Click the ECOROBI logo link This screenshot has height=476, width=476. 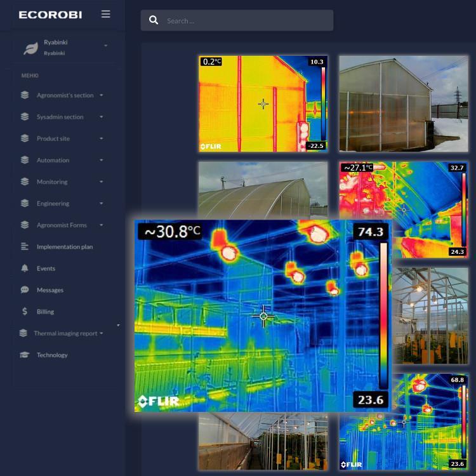(50, 15)
